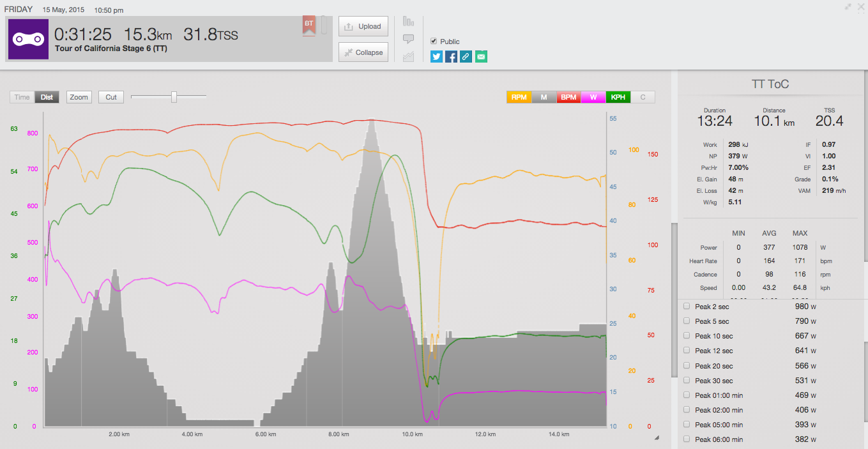Screen dimensions: 868x449
Task: Check the Peak 12 sec box
Action: click(x=687, y=350)
